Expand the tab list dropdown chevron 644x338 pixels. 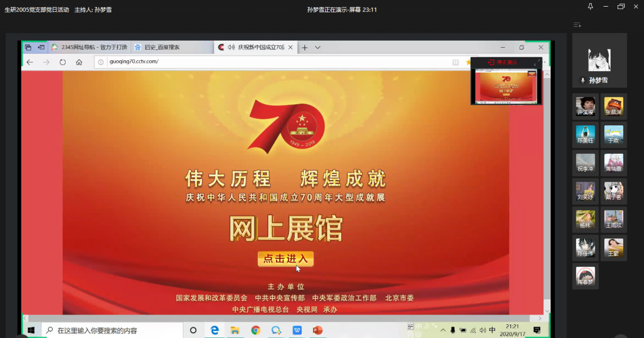pos(317,47)
